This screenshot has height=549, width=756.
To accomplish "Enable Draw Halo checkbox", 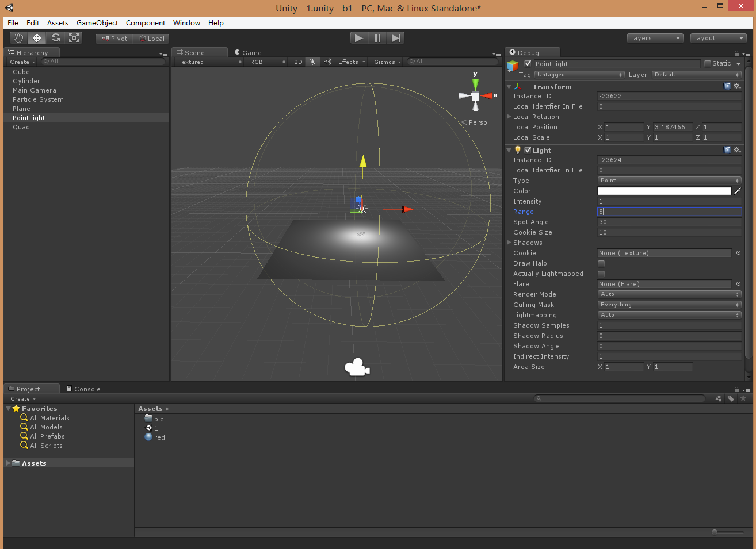I will [x=601, y=263].
